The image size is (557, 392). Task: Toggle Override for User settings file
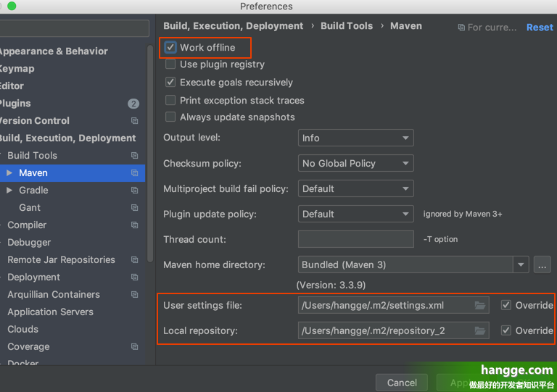coord(506,305)
